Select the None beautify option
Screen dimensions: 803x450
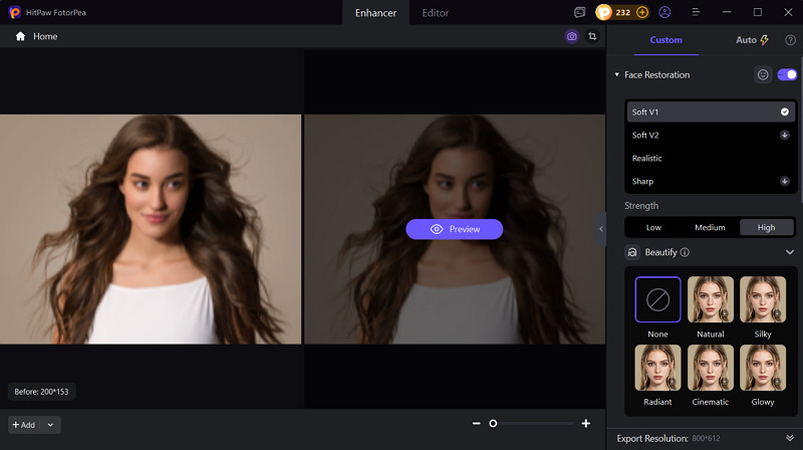[x=658, y=299]
